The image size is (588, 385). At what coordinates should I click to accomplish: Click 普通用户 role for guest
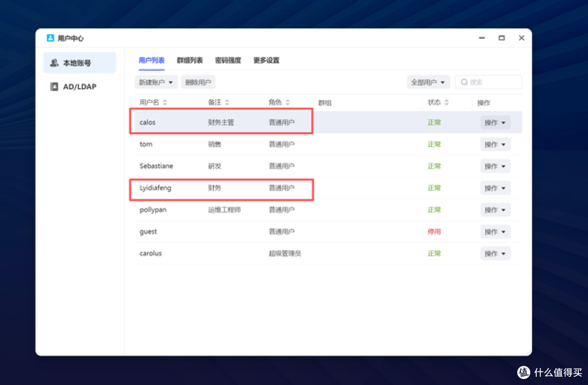point(281,232)
